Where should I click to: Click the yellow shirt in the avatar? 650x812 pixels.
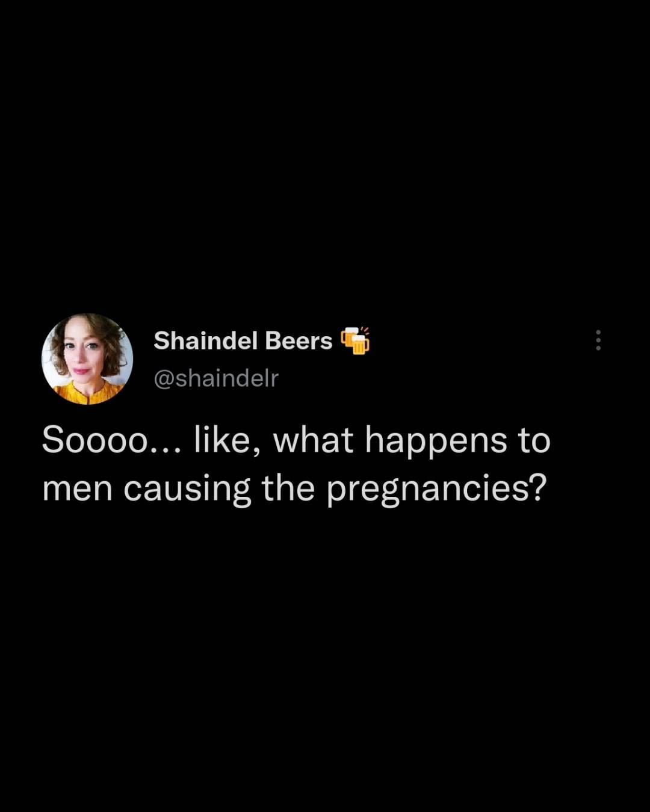[x=87, y=393]
